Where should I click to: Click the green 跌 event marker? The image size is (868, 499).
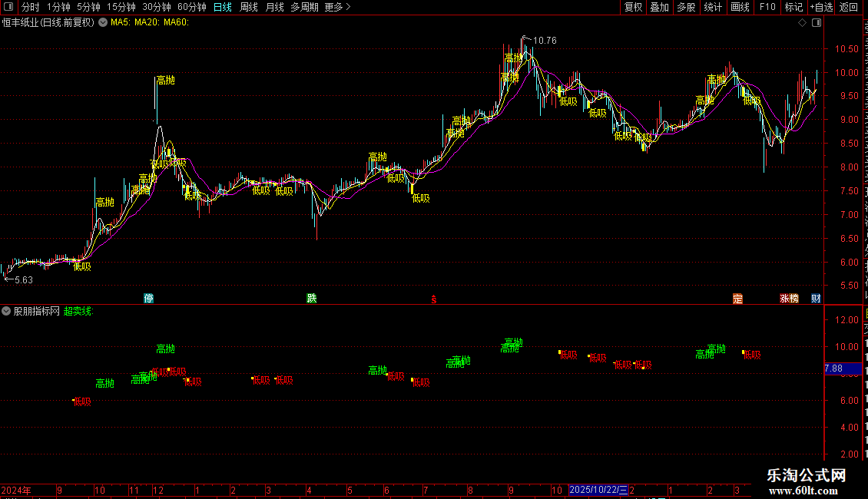pyautogui.click(x=312, y=298)
